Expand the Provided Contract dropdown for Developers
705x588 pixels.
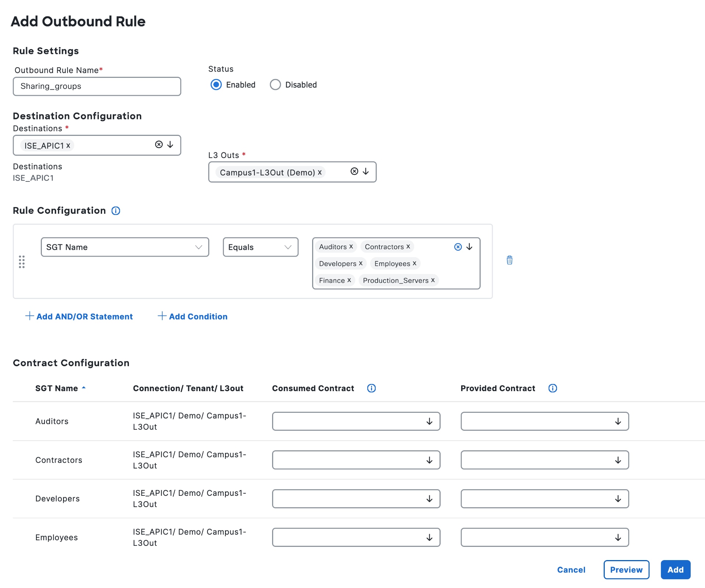[x=545, y=499]
